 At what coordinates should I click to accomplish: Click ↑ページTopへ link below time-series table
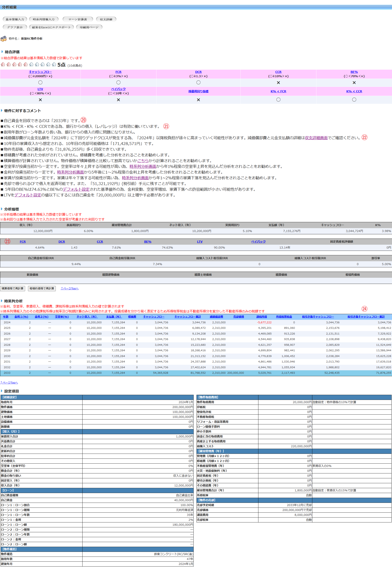pos(9,383)
